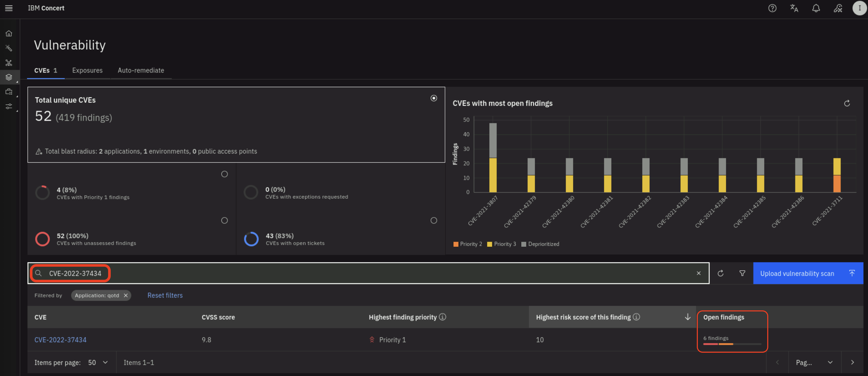Open the language translation icon
This screenshot has width=868, height=376.
pyautogui.click(x=794, y=8)
